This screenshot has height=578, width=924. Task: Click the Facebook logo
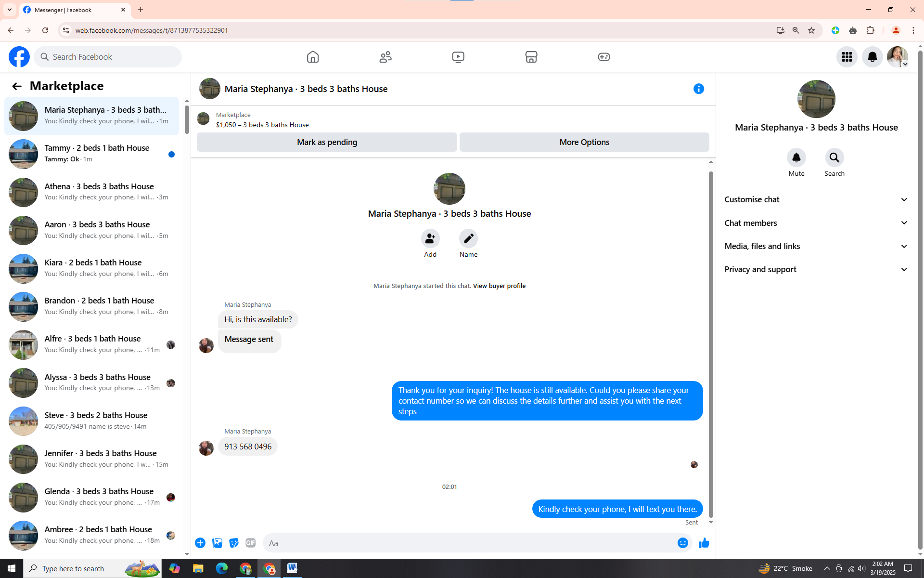[19, 57]
